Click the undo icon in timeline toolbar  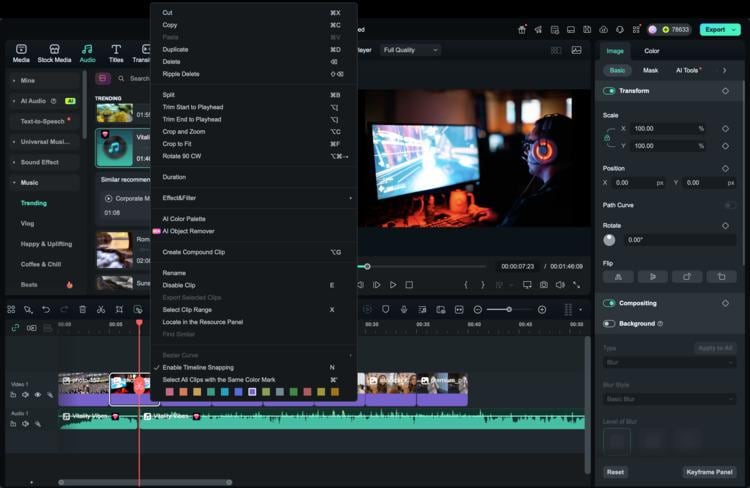(46, 310)
